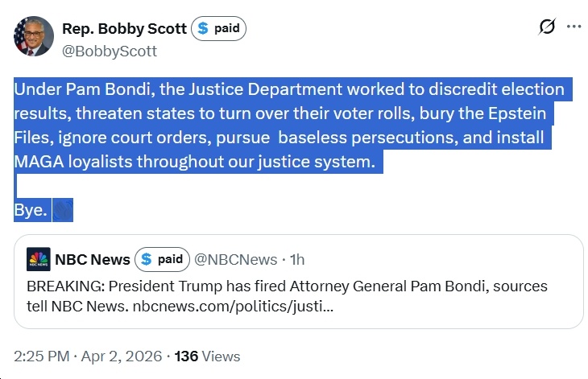
Task: Click the Grok slashed-circle icon
Action: tap(547, 27)
